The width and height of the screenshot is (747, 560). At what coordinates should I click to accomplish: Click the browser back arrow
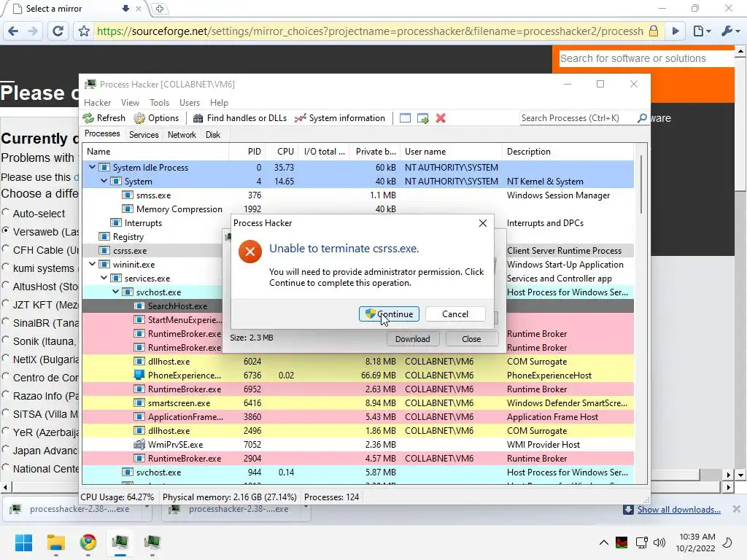coord(13,31)
